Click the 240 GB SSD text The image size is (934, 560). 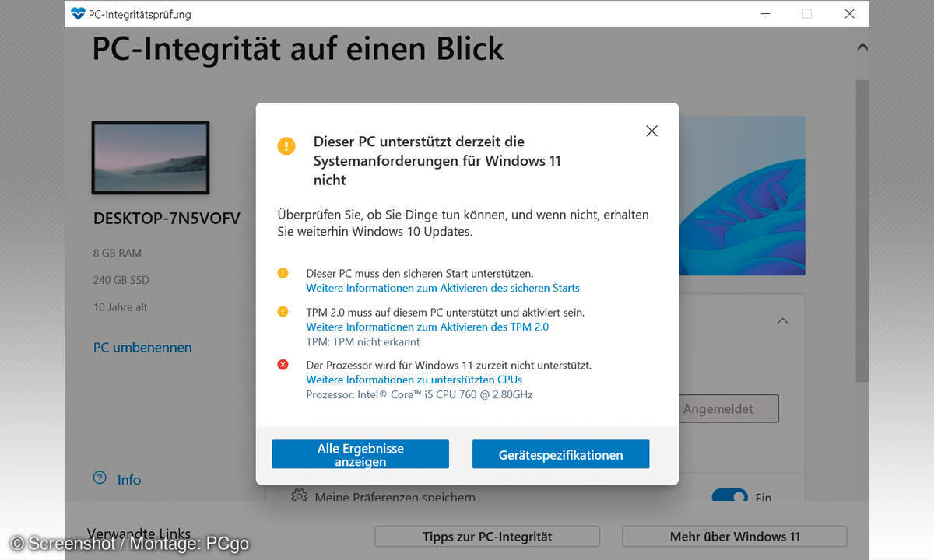[121, 280]
